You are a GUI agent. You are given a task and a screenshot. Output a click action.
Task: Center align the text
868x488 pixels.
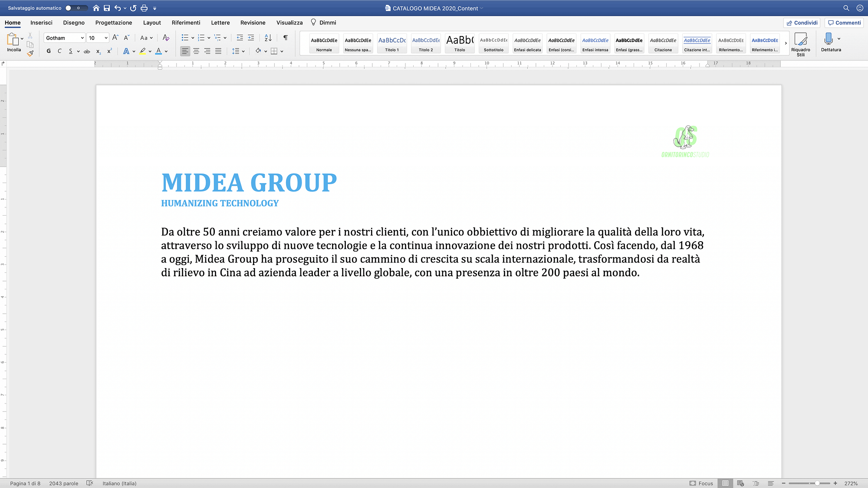(x=196, y=51)
